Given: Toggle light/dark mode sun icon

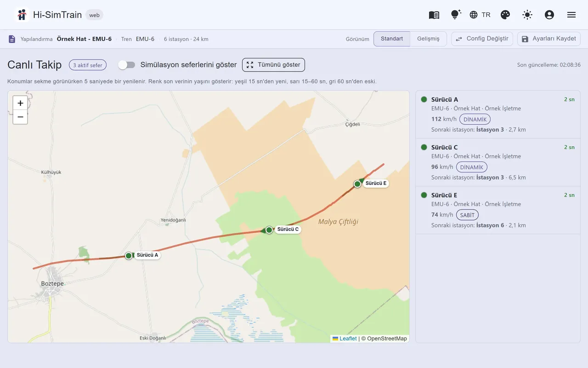Looking at the screenshot, I should click(x=527, y=15).
